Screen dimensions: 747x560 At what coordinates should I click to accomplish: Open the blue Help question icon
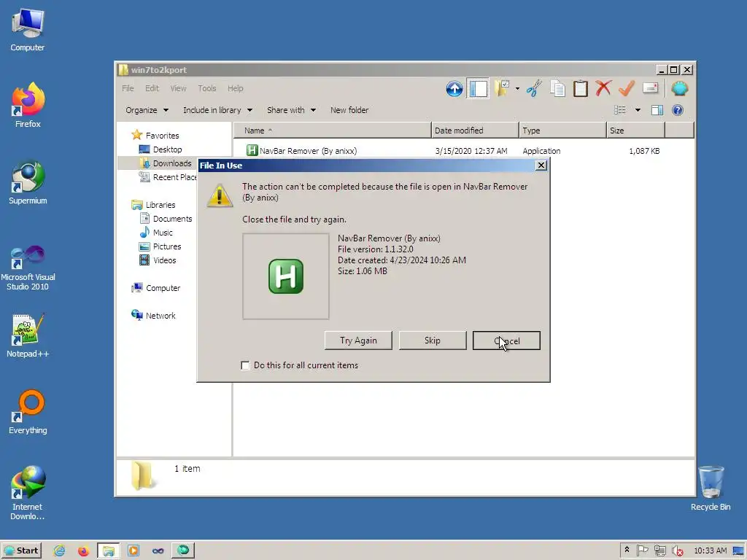pyautogui.click(x=678, y=111)
